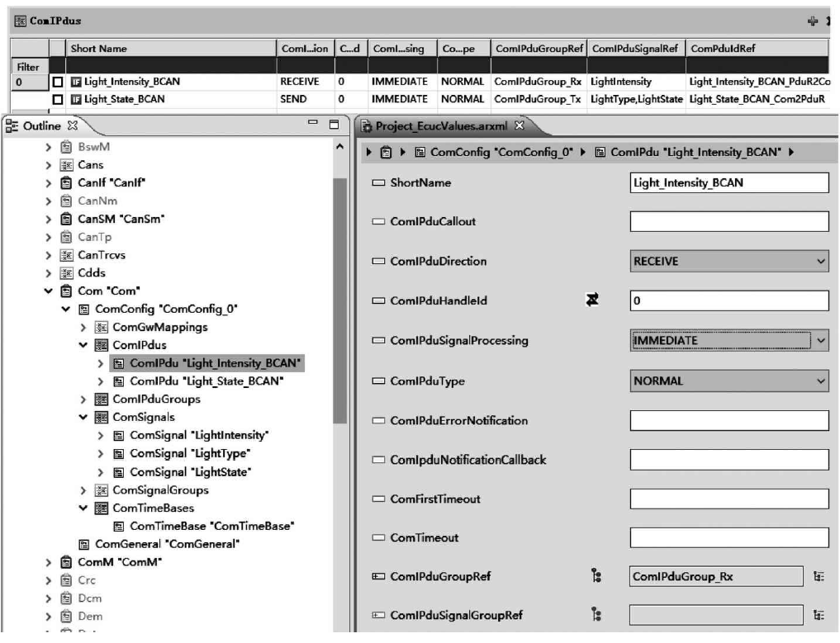Click the BswM module icon
Viewport: 840px width, 643px height.
(x=66, y=147)
